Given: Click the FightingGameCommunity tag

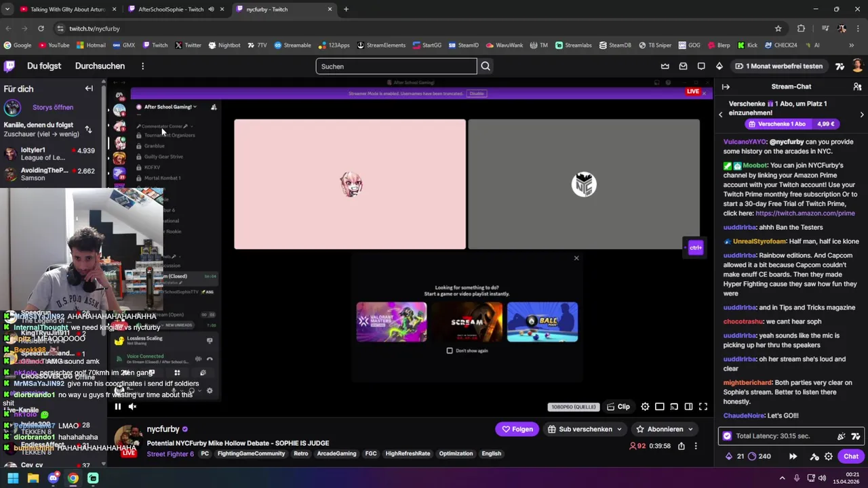Looking at the screenshot, I should [x=251, y=453].
